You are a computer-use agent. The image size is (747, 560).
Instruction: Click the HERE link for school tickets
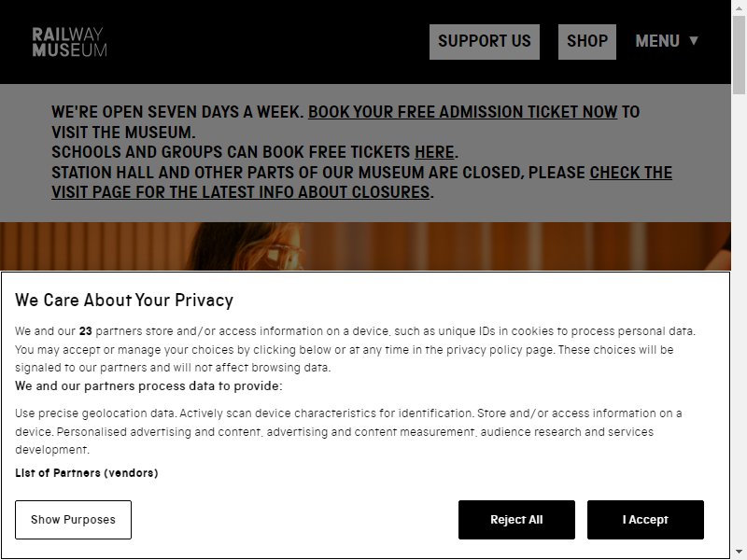tap(434, 152)
